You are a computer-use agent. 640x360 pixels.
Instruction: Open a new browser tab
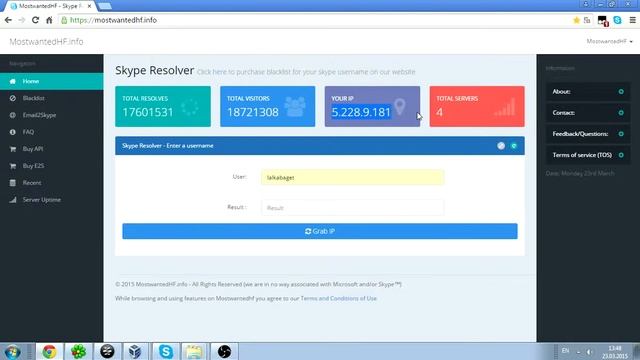point(105,6)
